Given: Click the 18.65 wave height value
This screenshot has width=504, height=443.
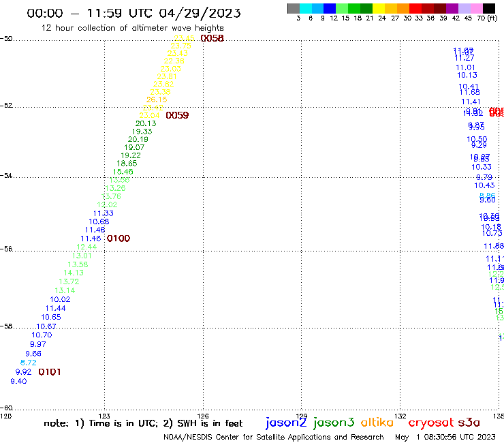Looking at the screenshot, I should click(x=127, y=164).
